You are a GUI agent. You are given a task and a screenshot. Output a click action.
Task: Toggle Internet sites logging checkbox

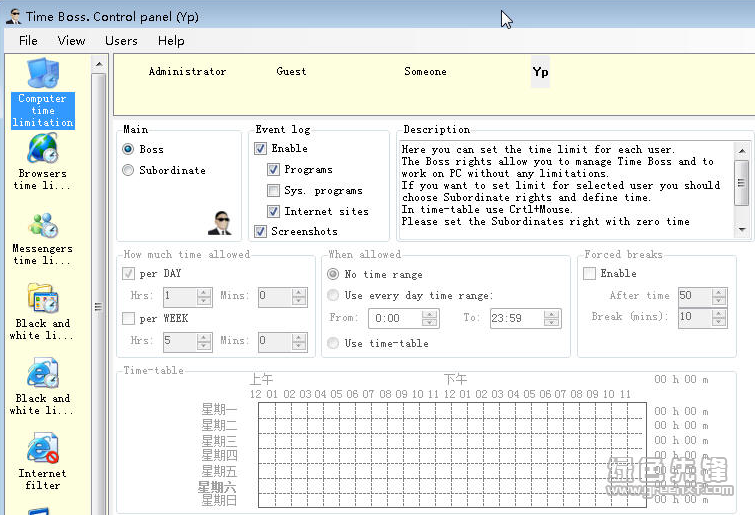tap(273, 211)
